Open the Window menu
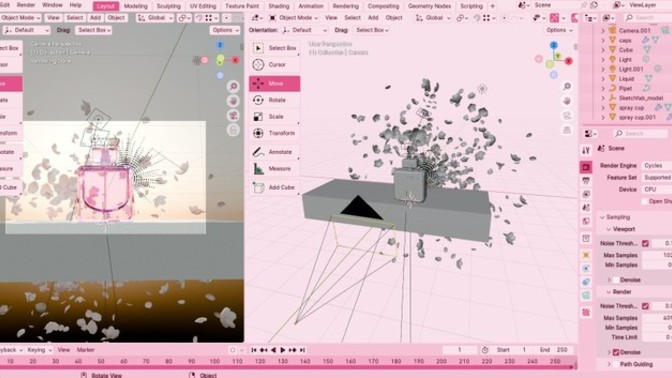The image size is (672, 378). (x=52, y=5)
